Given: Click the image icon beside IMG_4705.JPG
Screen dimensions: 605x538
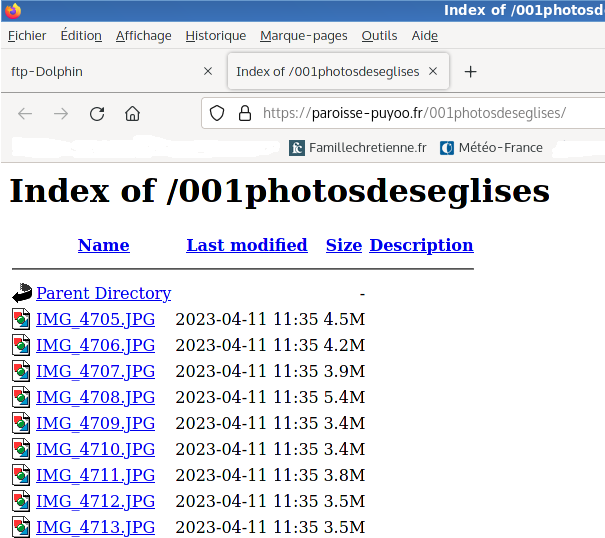Looking at the screenshot, I should click(x=22, y=320).
